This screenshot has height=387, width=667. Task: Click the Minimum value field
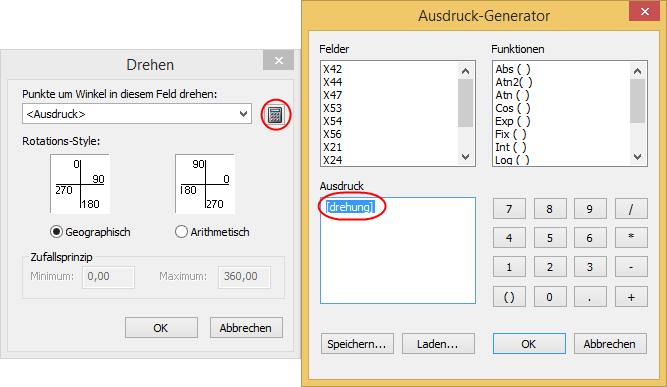point(108,277)
